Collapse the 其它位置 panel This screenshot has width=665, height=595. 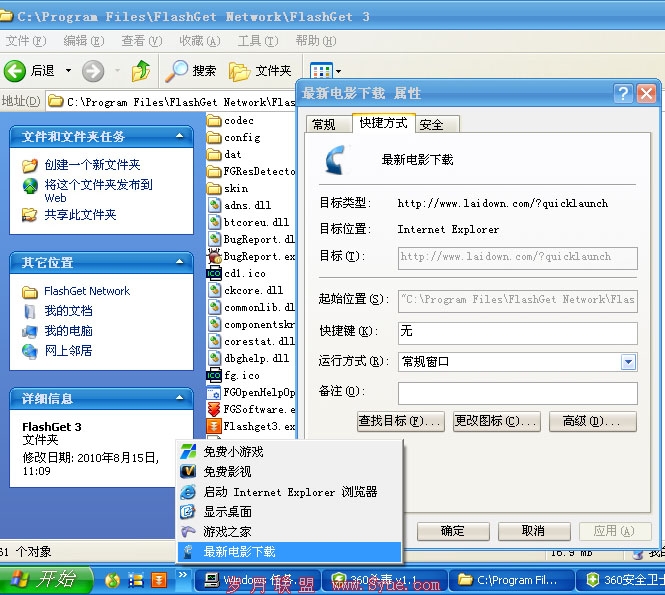tap(180, 262)
